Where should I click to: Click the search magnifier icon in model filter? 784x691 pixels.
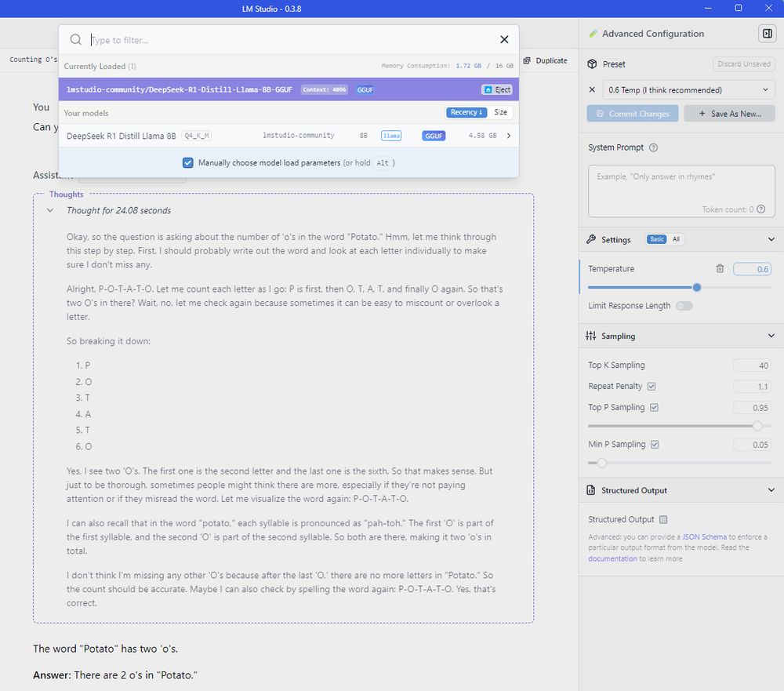coord(75,39)
